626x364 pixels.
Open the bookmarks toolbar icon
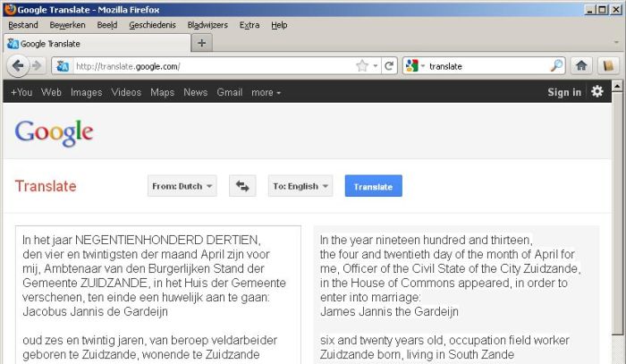(608, 66)
